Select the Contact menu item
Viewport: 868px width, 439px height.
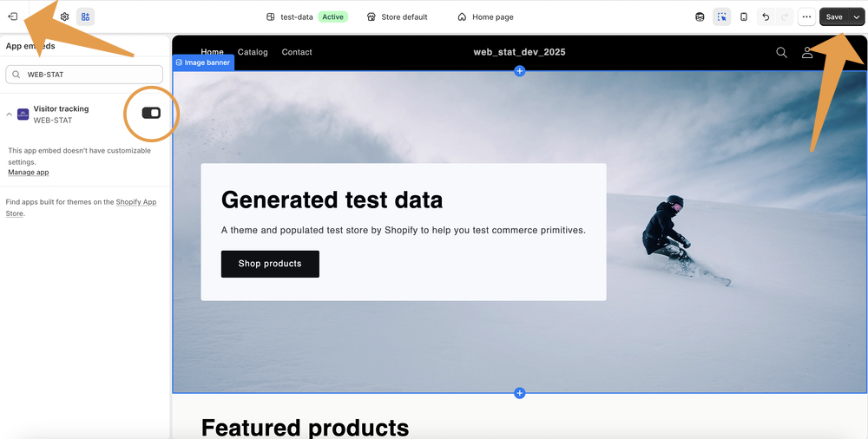[x=297, y=52]
